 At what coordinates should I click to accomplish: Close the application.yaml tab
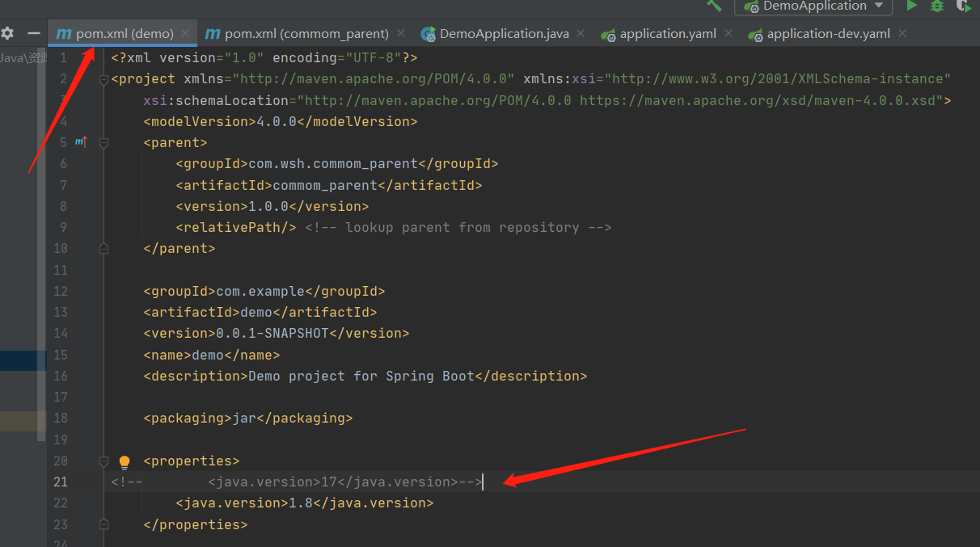click(x=729, y=34)
